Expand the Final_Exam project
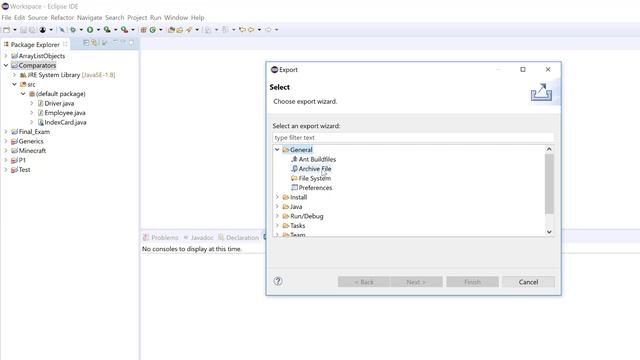This screenshot has height=360, width=640. [6, 132]
